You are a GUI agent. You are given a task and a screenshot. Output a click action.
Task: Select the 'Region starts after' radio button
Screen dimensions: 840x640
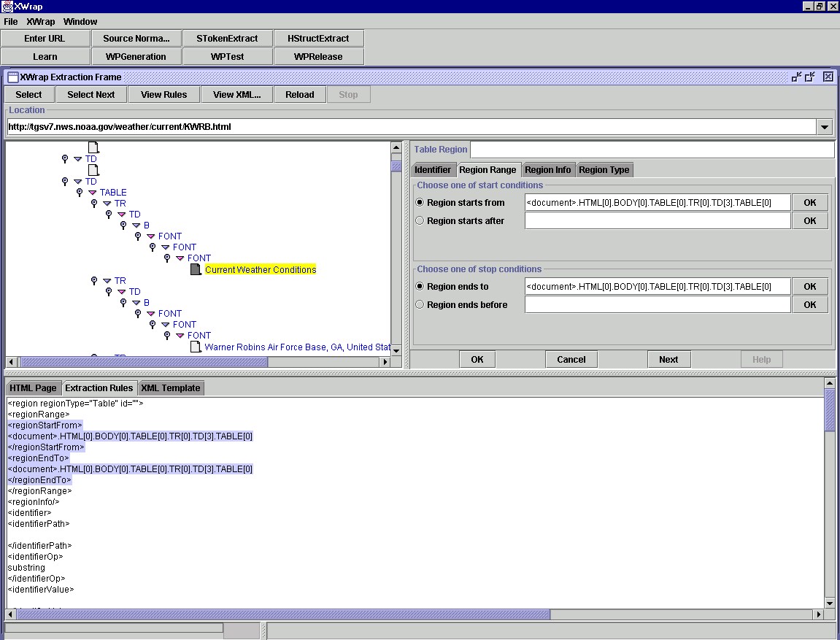(x=420, y=221)
